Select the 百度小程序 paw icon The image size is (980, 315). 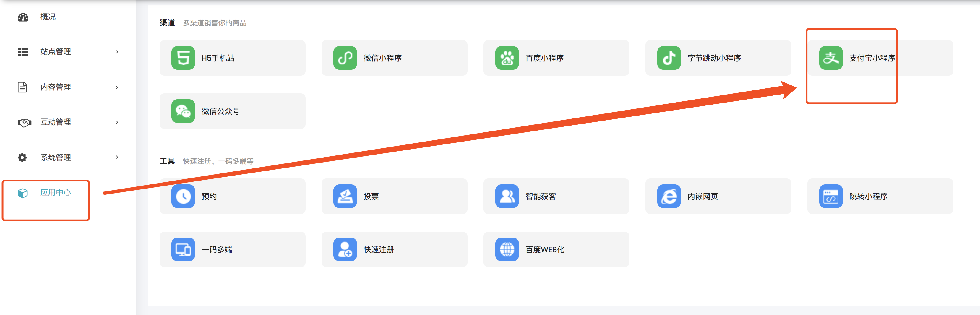pyautogui.click(x=507, y=58)
